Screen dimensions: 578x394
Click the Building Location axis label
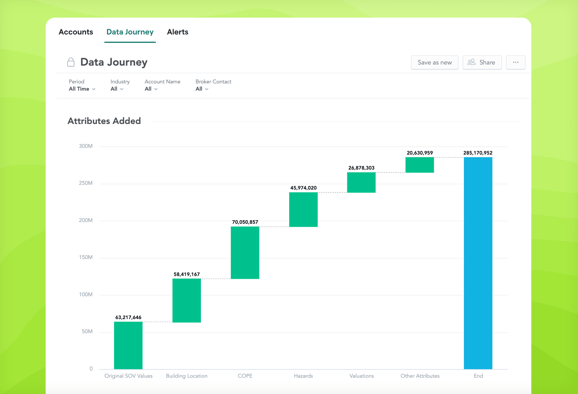[187, 376]
